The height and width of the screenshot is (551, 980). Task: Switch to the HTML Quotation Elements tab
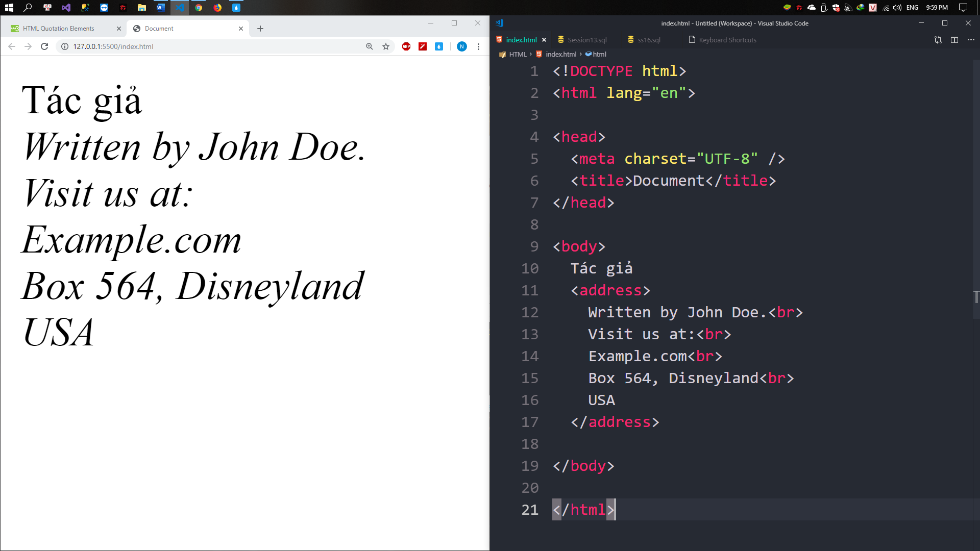click(59, 29)
